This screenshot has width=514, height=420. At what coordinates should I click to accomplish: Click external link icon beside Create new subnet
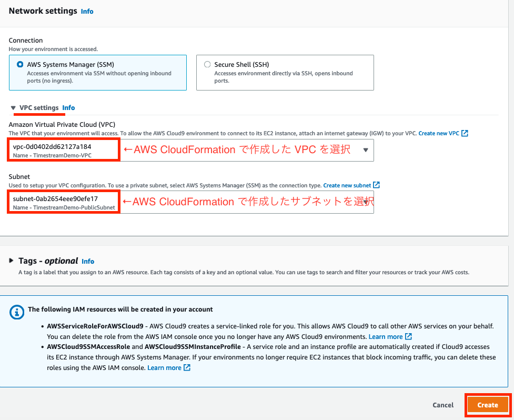pyautogui.click(x=377, y=185)
